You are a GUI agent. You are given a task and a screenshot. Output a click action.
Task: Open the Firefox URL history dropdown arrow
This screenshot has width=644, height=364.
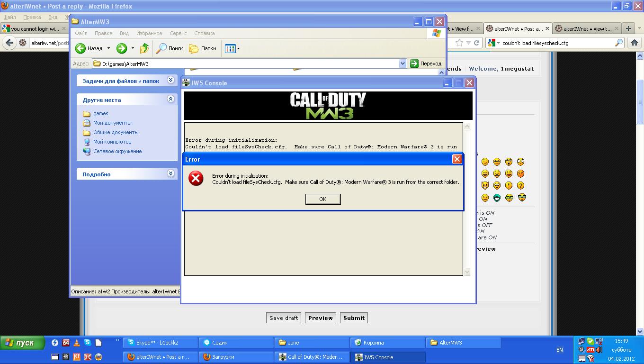tap(468, 43)
